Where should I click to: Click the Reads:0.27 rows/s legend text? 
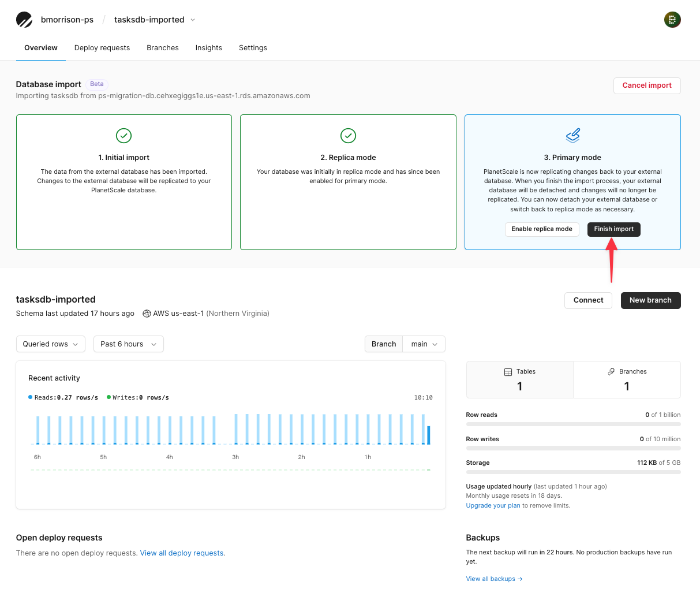[66, 398]
